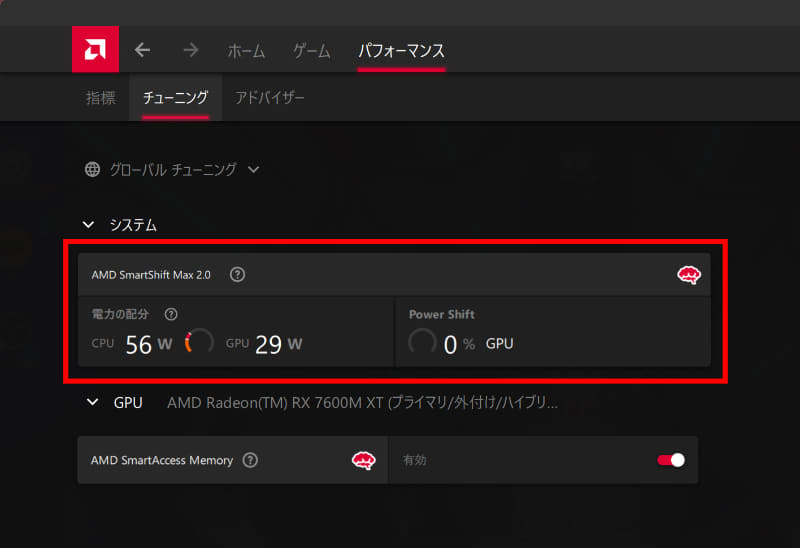Go back with the left arrow
Screen dimensions: 800x548
pos(142,50)
